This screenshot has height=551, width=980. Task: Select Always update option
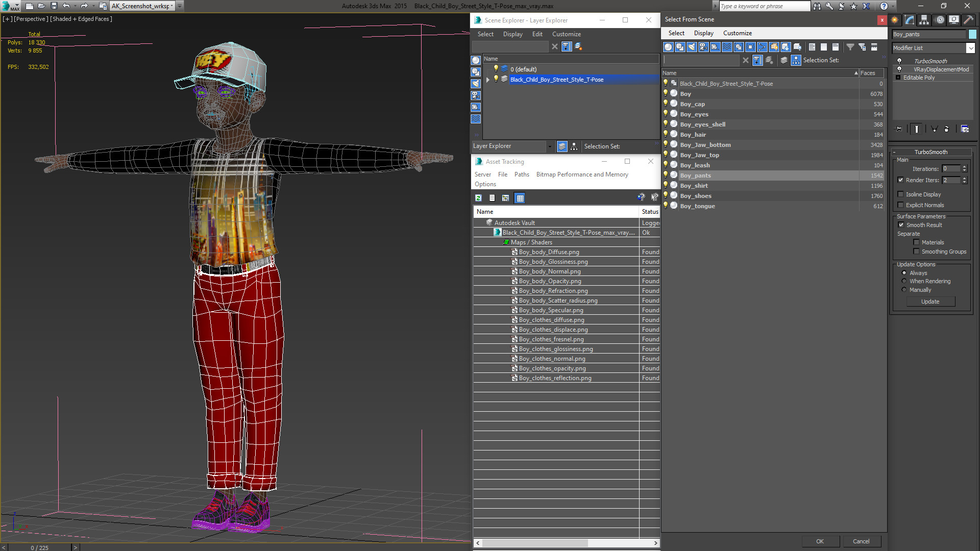click(904, 273)
